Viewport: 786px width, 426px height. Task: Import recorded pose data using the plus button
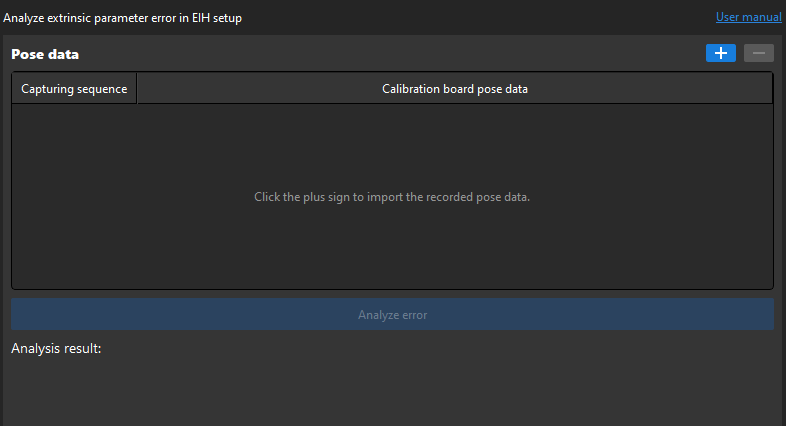click(x=720, y=54)
